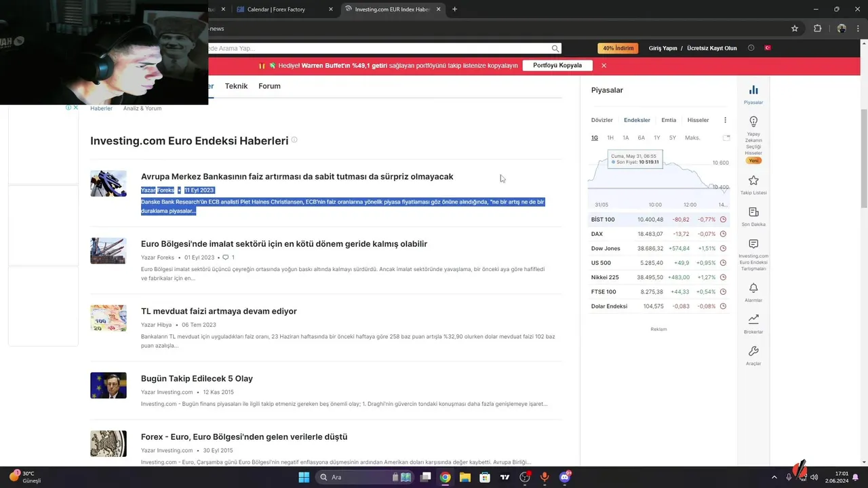Image resolution: width=868 pixels, height=488 pixels.
Task: Open Microsoft Store from the taskbar
Action: (485, 477)
